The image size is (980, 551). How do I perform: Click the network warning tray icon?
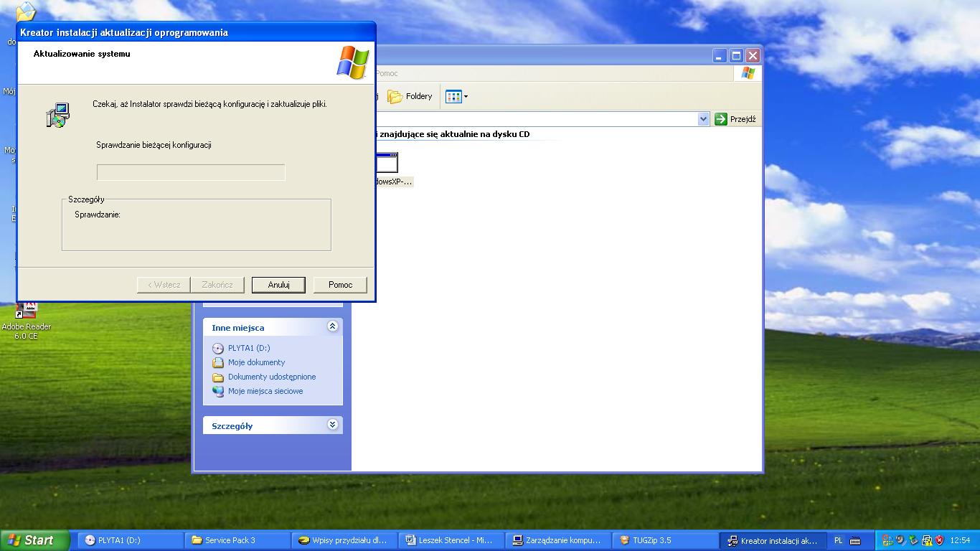coord(926,540)
